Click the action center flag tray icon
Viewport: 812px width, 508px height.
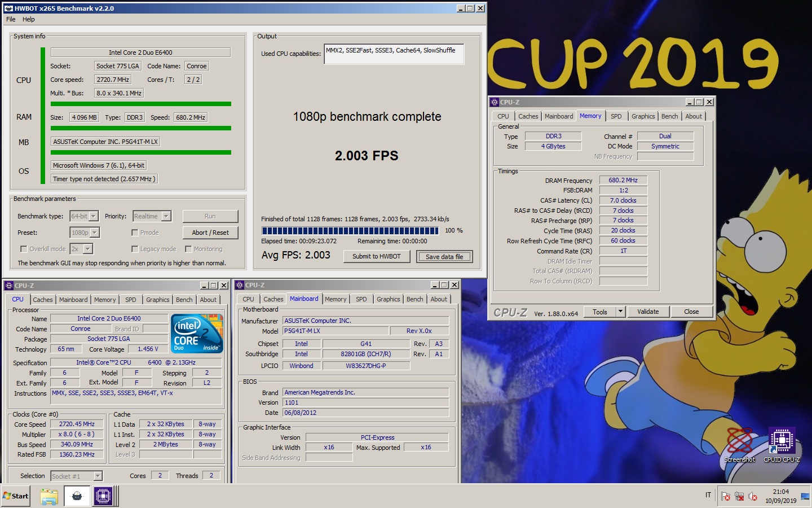coord(726,496)
